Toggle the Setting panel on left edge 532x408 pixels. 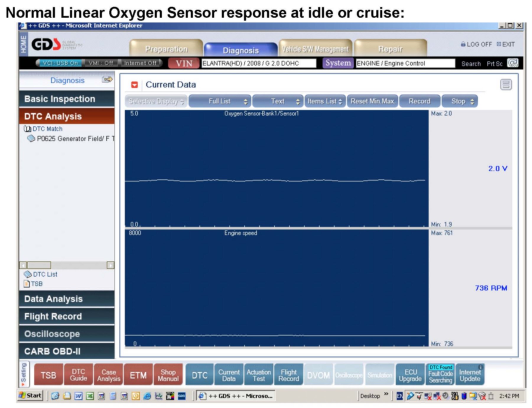(24, 374)
